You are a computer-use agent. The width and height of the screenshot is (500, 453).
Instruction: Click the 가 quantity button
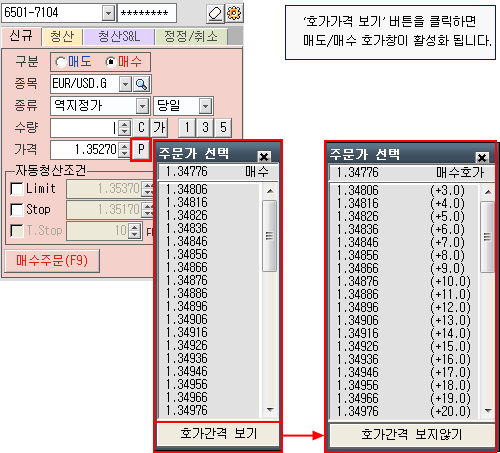click(159, 128)
